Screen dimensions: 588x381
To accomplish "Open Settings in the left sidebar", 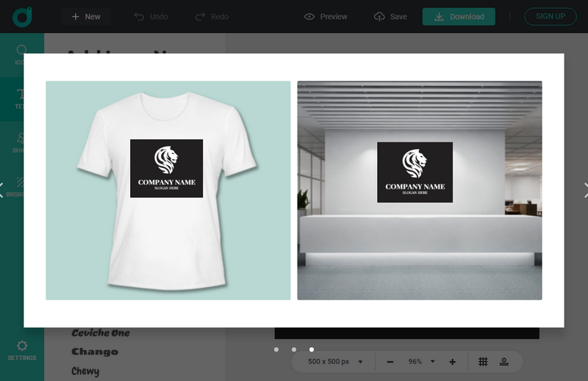I will point(22,350).
